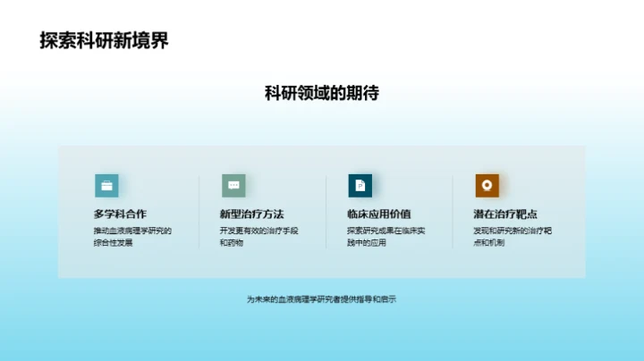Click the briefcase icon above 多学科合作
This screenshot has width=644, height=361.
pos(106,186)
